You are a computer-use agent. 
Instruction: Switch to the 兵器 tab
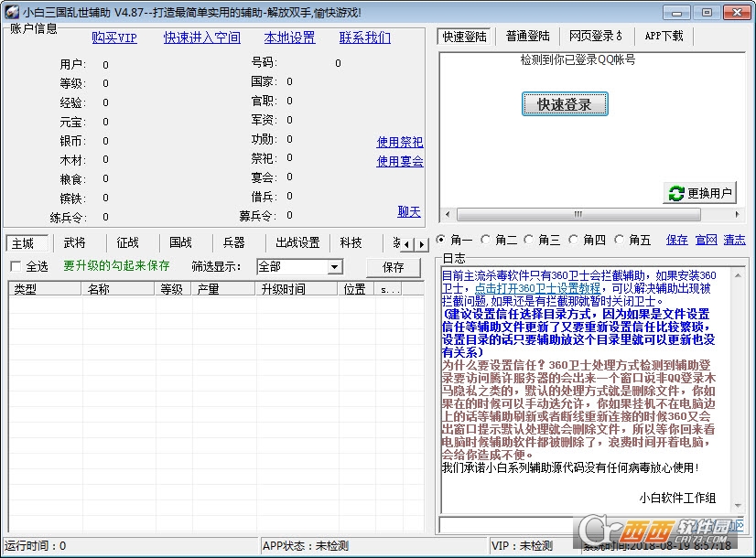[x=234, y=242]
